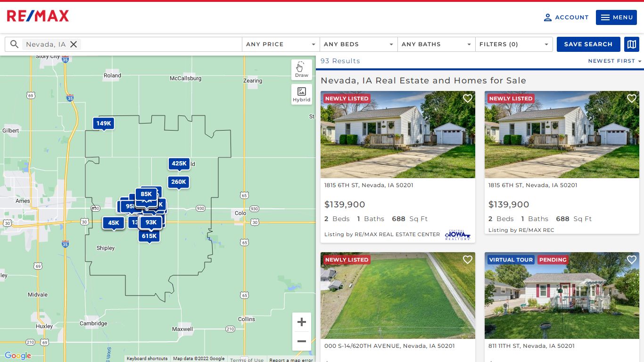Expand the Any Beds dropdown
This screenshot has width=644, height=362.
(x=359, y=44)
